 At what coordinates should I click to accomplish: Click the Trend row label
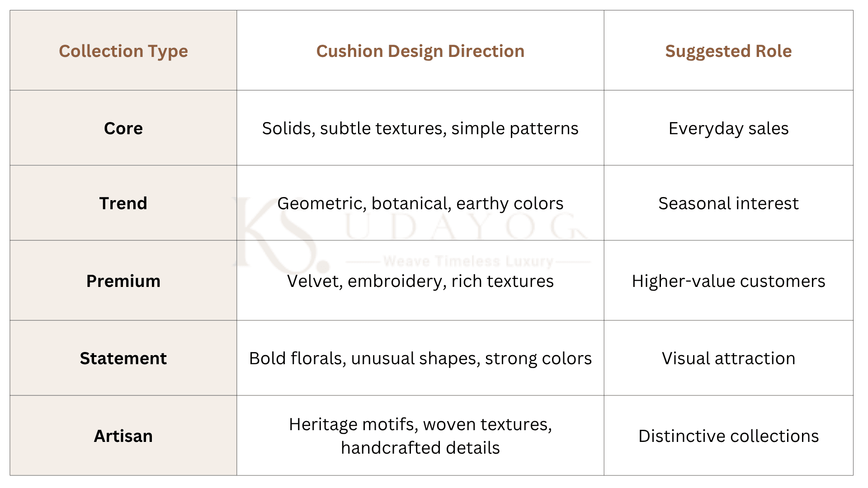[x=123, y=203]
